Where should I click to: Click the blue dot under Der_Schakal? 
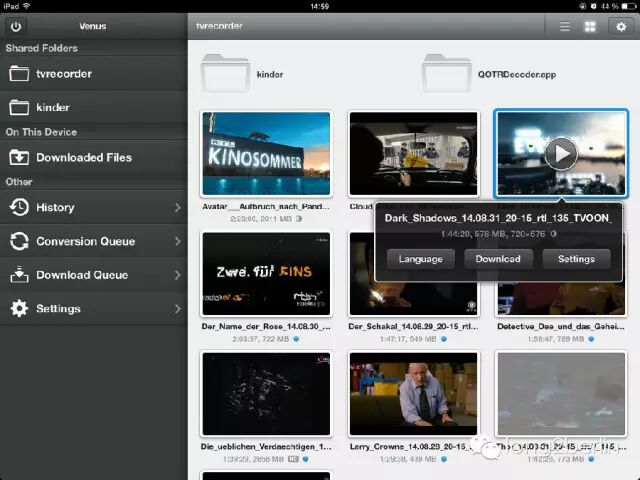point(444,339)
